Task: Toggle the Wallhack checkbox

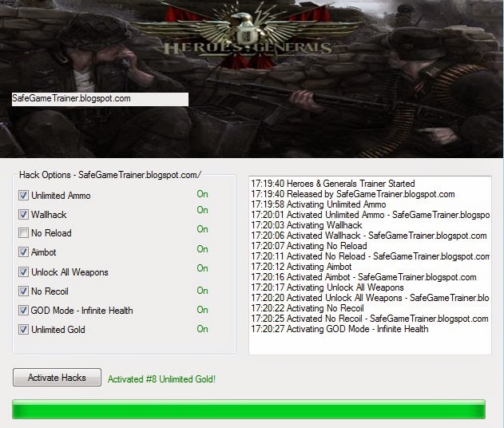Action: coord(23,214)
